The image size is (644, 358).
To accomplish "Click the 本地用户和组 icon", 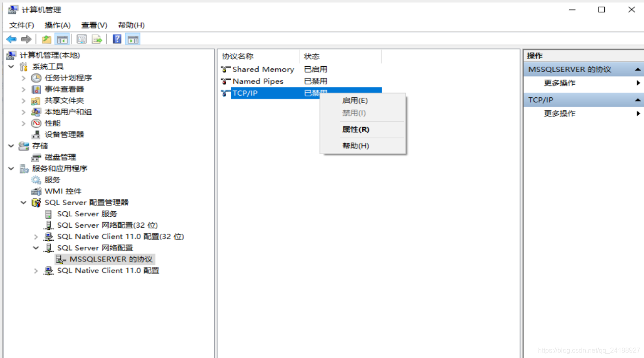I will click(36, 112).
